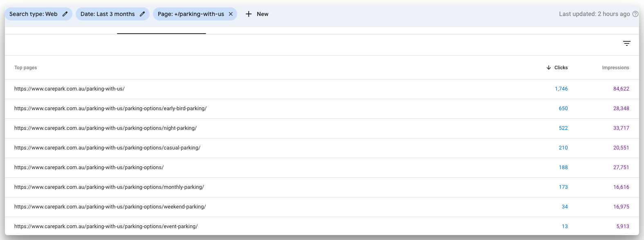Select the night-parking page URL

click(105, 128)
